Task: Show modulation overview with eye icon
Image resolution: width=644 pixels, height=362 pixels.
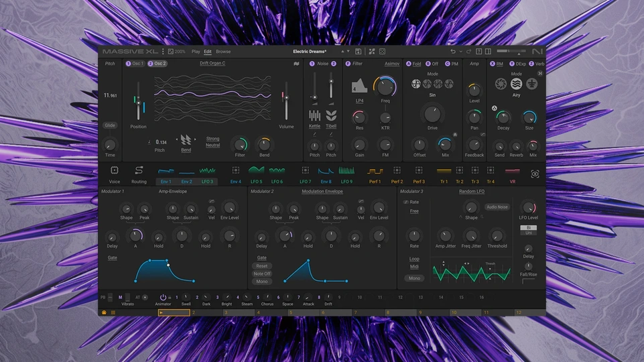Action: click(535, 174)
